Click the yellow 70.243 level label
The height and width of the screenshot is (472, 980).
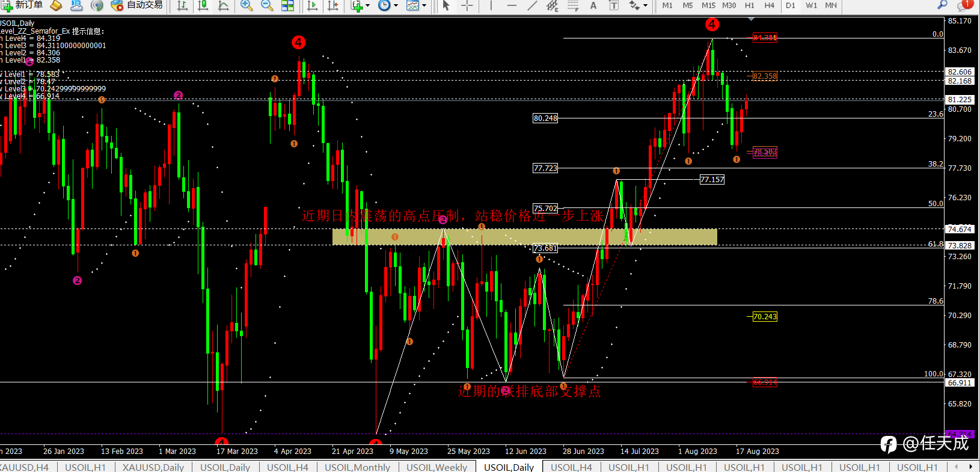pyautogui.click(x=765, y=316)
